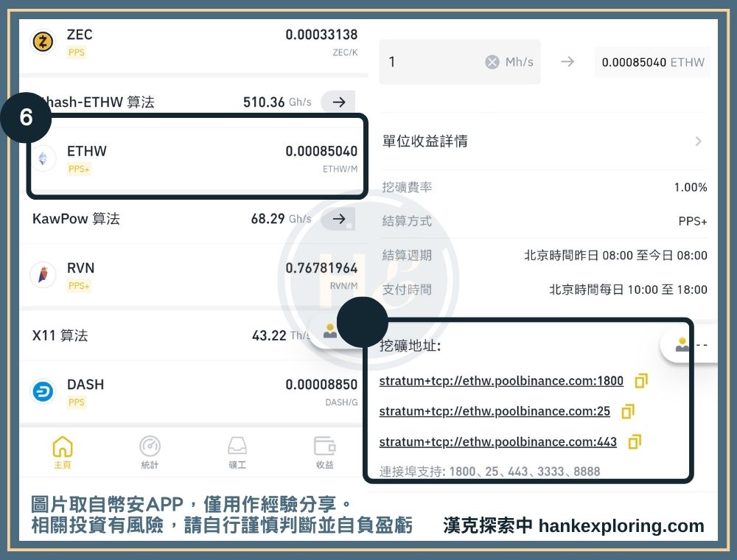
Task: Tap the 結算週期 time range value
Action: coord(615,256)
